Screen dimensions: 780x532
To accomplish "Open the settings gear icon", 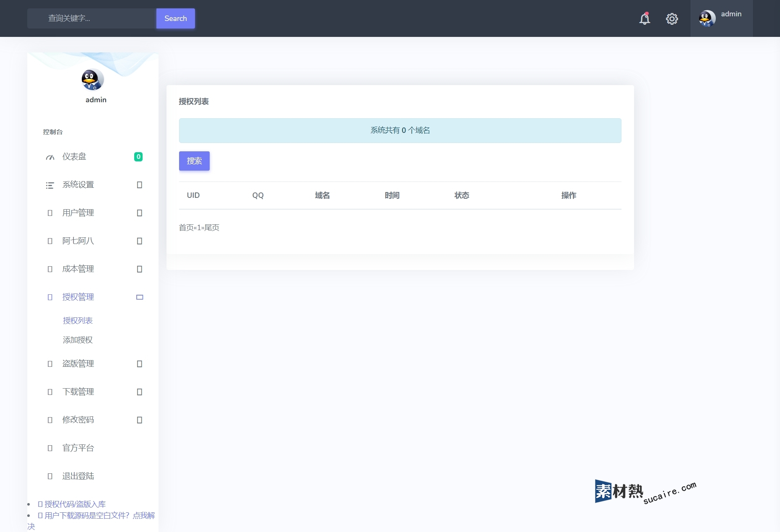I will click(672, 19).
